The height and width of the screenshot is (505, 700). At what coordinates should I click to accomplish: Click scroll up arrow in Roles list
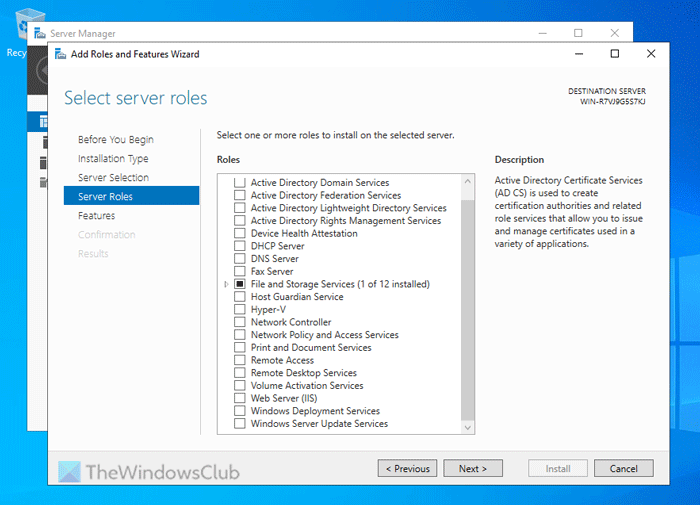tap(467, 181)
